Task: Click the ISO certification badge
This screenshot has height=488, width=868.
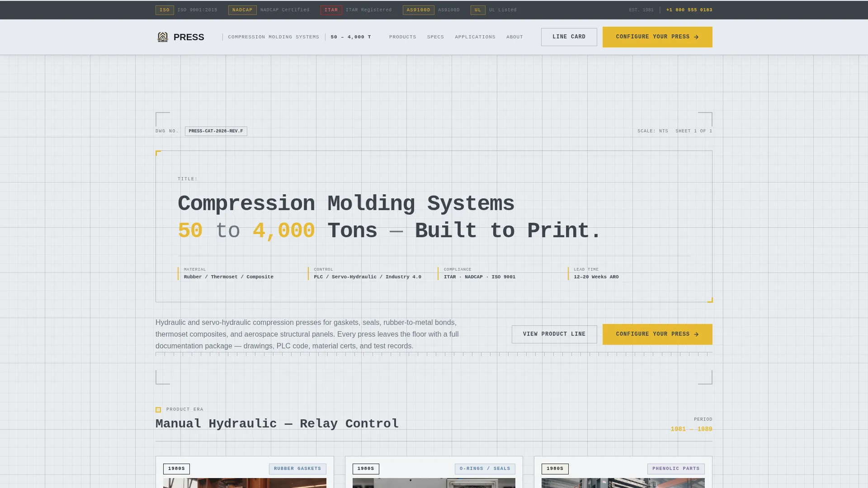Action: (165, 10)
